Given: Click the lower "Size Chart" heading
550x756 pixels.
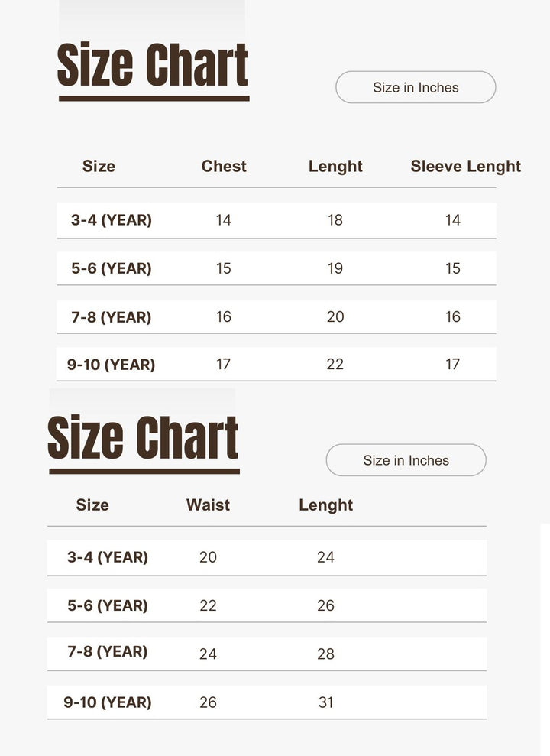Looking at the screenshot, I should [143, 440].
